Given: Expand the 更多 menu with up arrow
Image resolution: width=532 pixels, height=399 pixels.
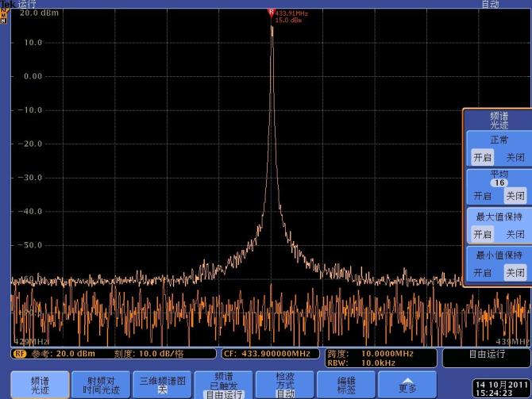Looking at the screenshot, I should tap(407, 385).
